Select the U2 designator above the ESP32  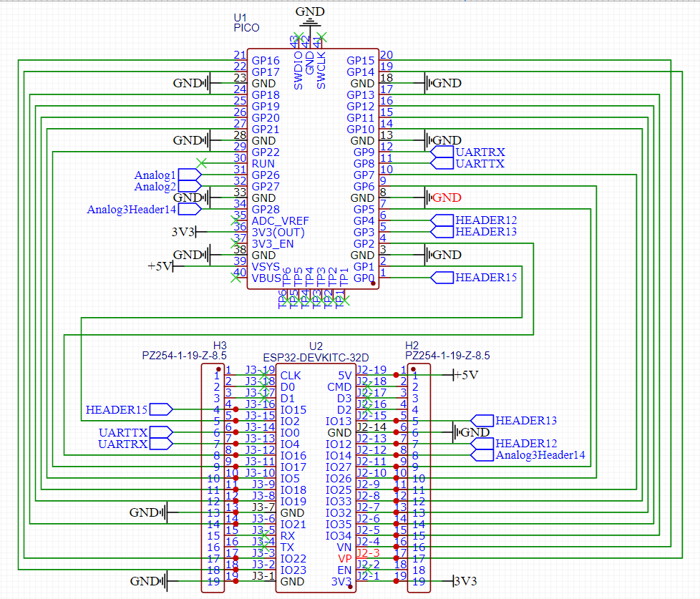tap(316, 346)
